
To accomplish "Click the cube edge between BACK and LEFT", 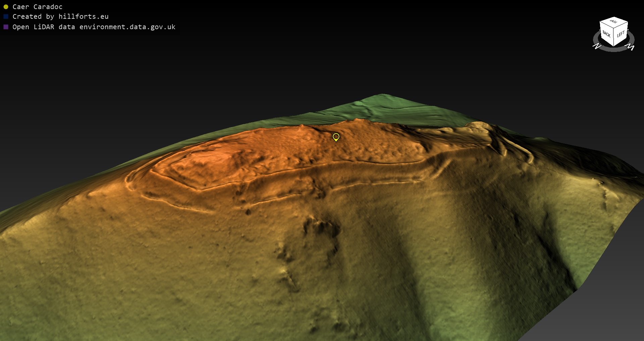I will coord(614,37).
